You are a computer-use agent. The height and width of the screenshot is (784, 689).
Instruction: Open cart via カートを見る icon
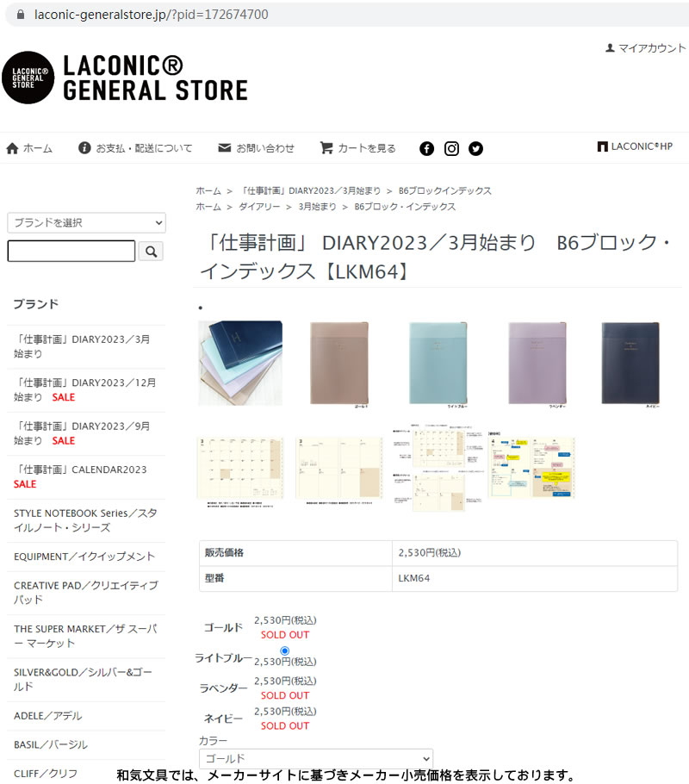click(326, 148)
